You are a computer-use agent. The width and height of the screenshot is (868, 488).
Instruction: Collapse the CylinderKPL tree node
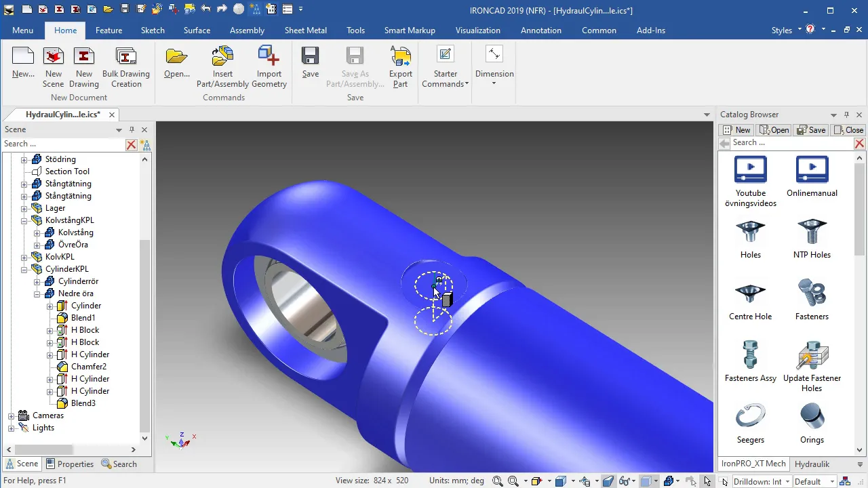coord(24,269)
